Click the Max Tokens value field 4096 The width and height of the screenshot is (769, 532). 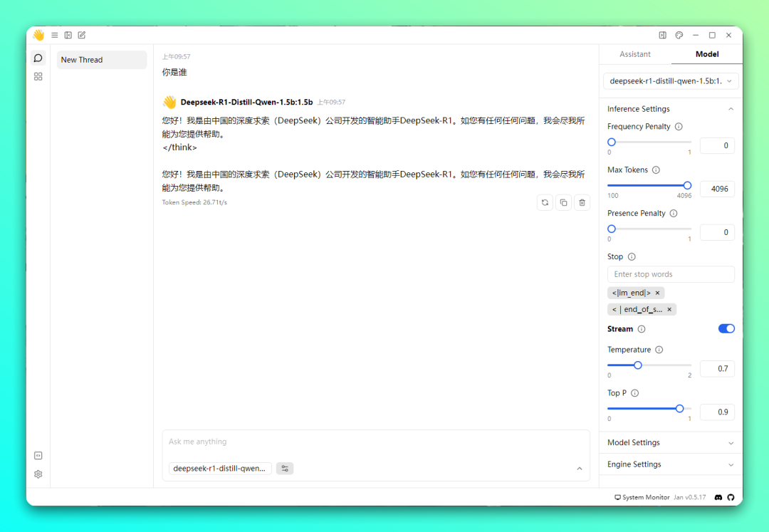[x=717, y=189]
